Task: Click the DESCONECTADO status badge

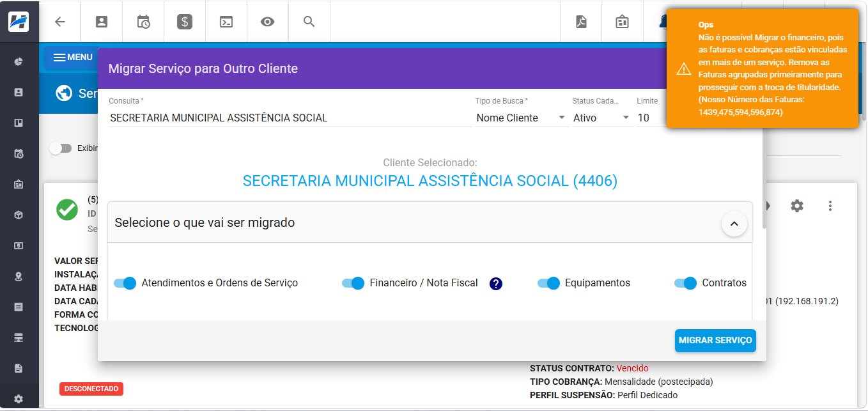Action: tap(91, 389)
